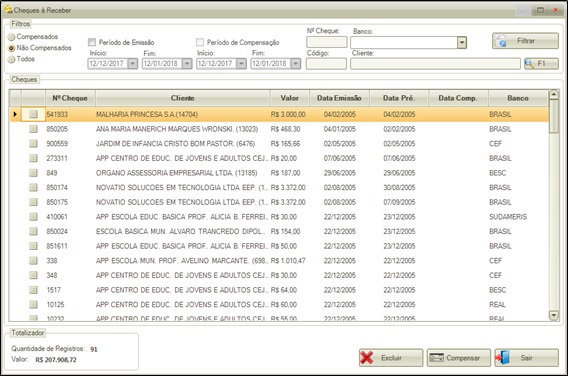The width and height of the screenshot is (568, 376).
Task: Click the R$ 1.010,47 value cell
Action: (x=289, y=260)
